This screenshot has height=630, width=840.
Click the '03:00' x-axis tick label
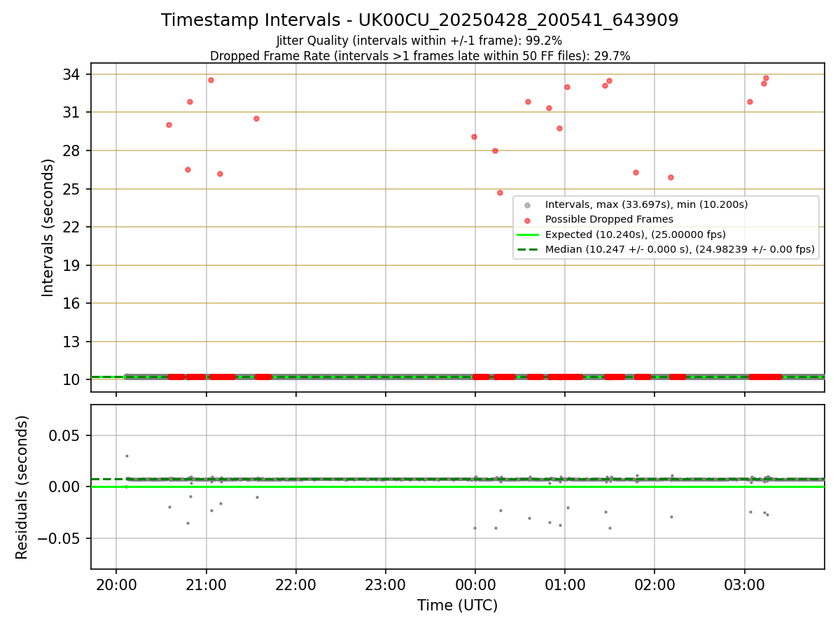(744, 584)
